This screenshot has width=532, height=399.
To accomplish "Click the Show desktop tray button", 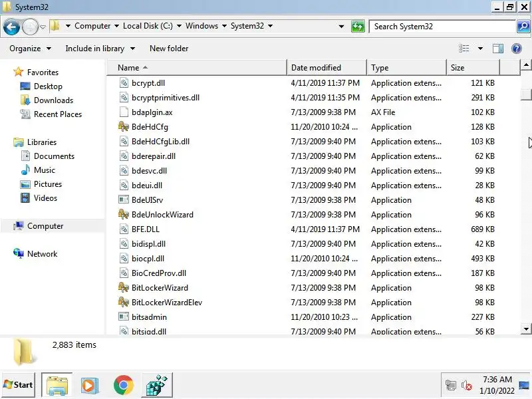I will [524, 385].
